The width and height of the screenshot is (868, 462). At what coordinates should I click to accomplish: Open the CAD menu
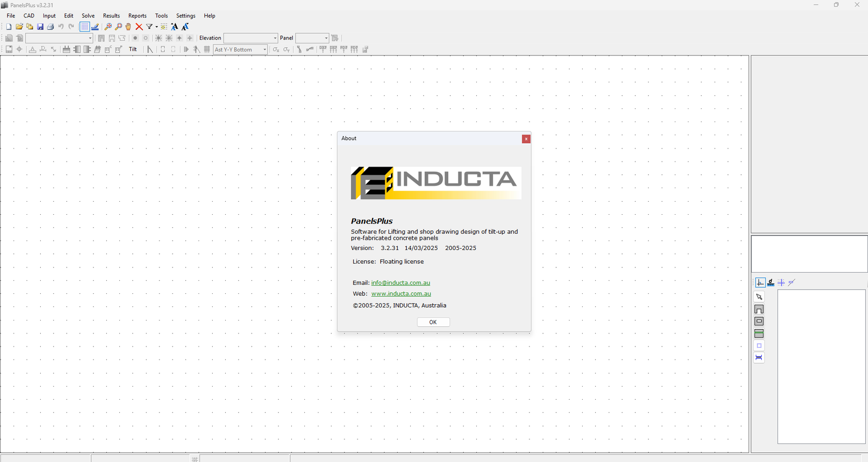point(29,16)
